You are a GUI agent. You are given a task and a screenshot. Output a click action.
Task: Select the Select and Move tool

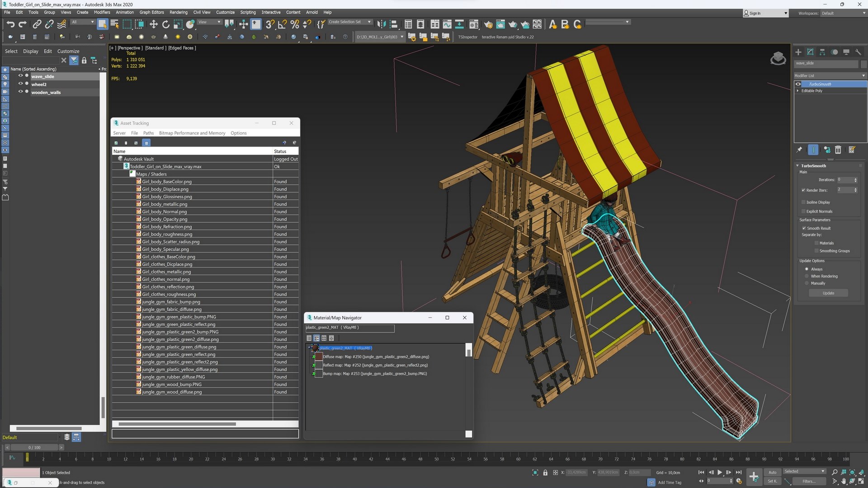(x=154, y=24)
